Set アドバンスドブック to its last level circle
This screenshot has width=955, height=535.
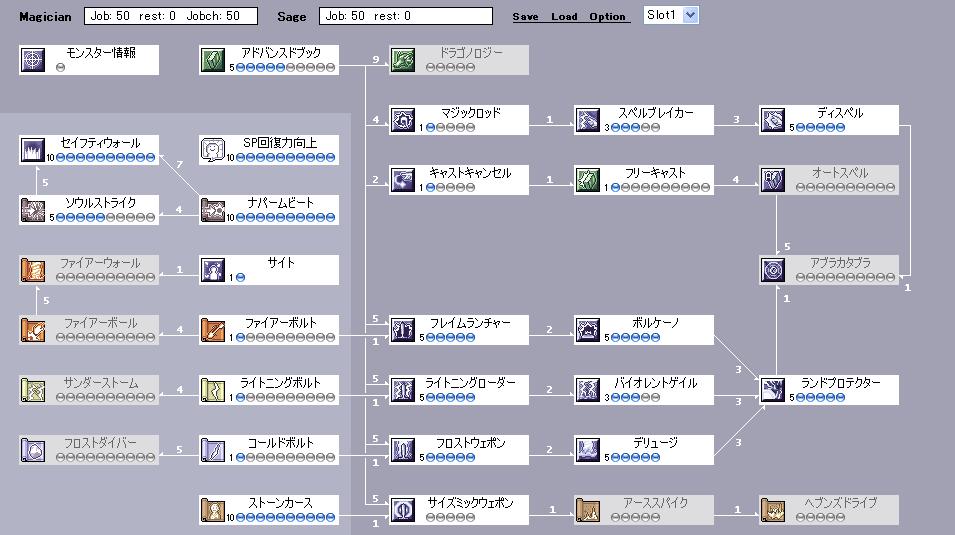coord(330,68)
